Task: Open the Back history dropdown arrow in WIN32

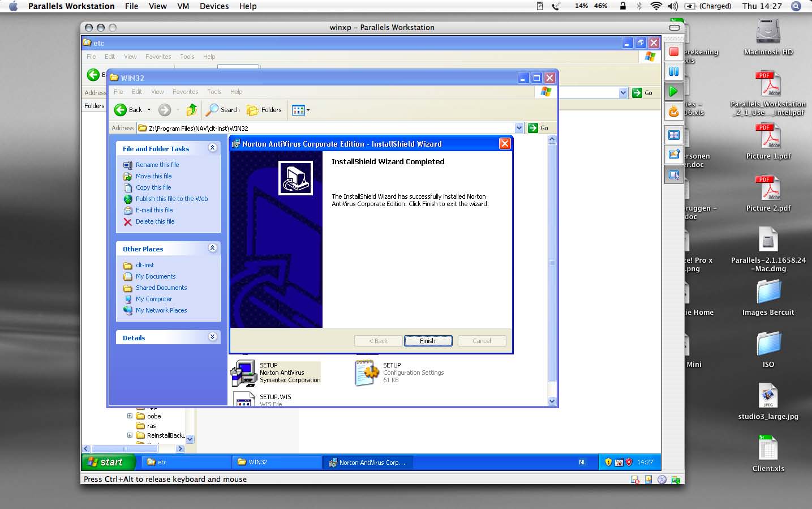Action: click(x=149, y=110)
